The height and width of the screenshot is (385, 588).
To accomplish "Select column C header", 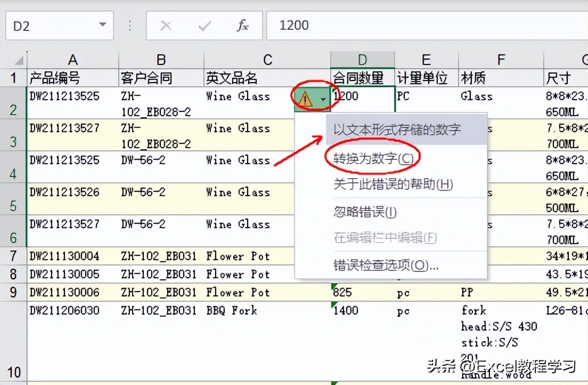I will click(267, 60).
